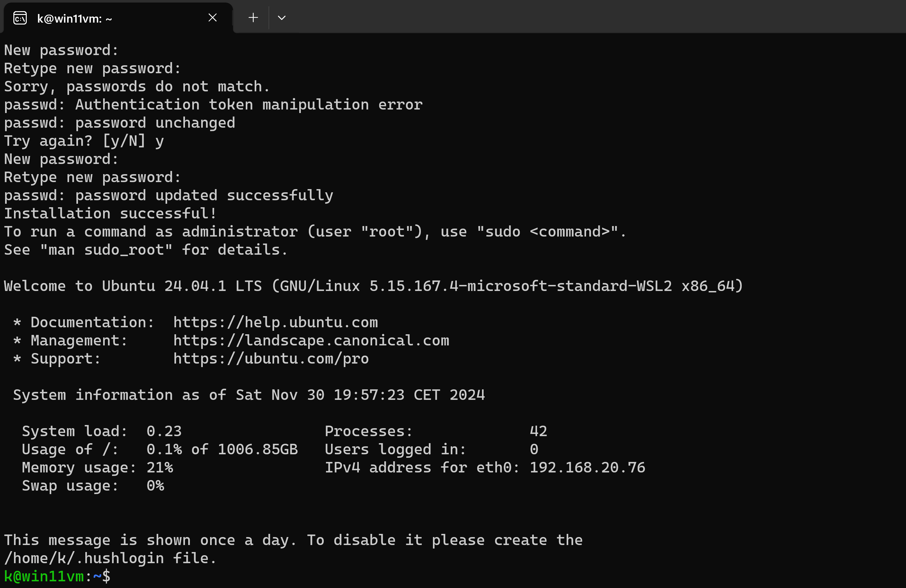This screenshot has height=588, width=906.
Task: Open a new tab with the plus button
Action: pos(253,18)
